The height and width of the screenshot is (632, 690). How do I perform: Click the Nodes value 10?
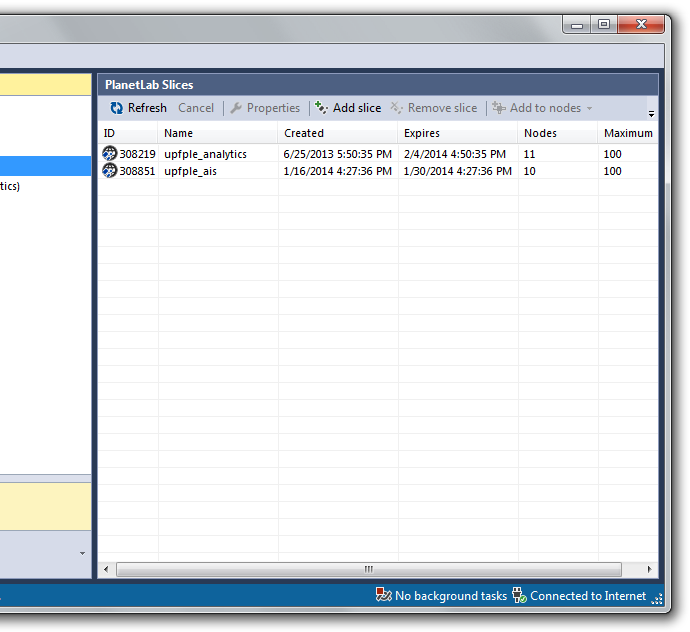[529, 171]
